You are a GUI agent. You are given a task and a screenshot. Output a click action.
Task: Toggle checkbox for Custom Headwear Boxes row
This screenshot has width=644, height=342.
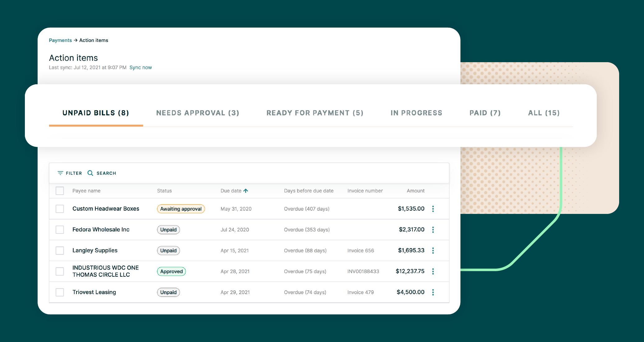[x=60, y=209]
